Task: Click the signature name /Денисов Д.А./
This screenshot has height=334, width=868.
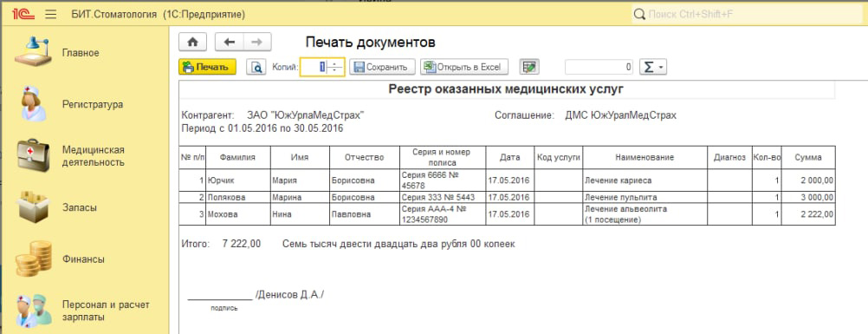Action: pos(289,295)
